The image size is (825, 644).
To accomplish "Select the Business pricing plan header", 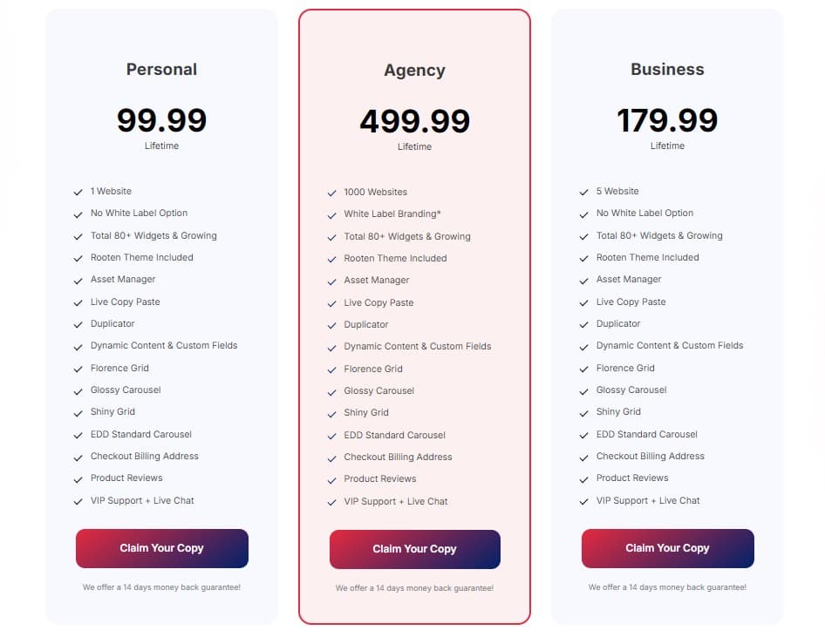I will coord(667,71).
